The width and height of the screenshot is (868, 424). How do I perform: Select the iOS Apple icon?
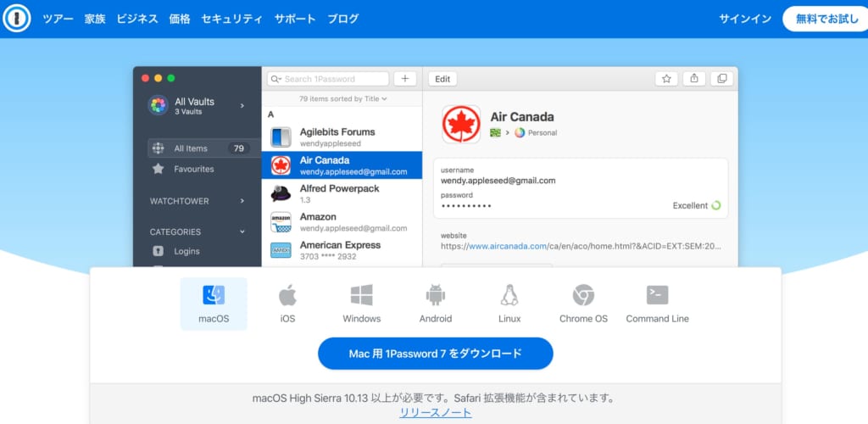click(287, 296)
